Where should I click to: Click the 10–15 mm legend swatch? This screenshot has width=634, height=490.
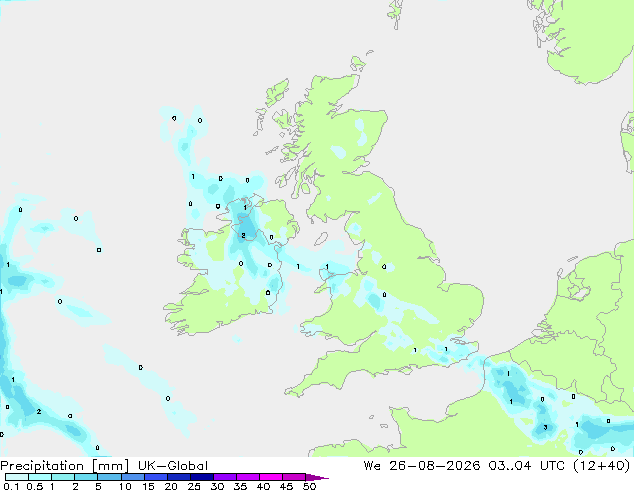[x=133, y=477]
